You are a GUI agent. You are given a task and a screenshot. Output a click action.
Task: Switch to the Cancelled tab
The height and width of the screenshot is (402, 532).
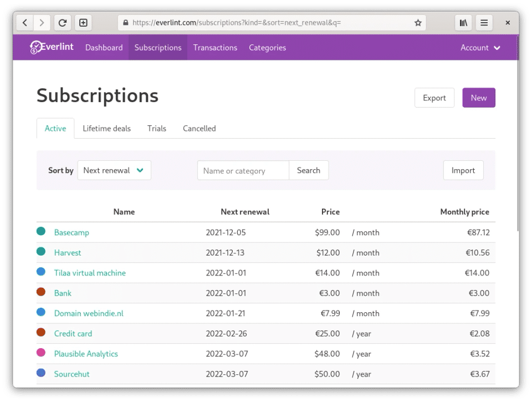tap(199, 128)
